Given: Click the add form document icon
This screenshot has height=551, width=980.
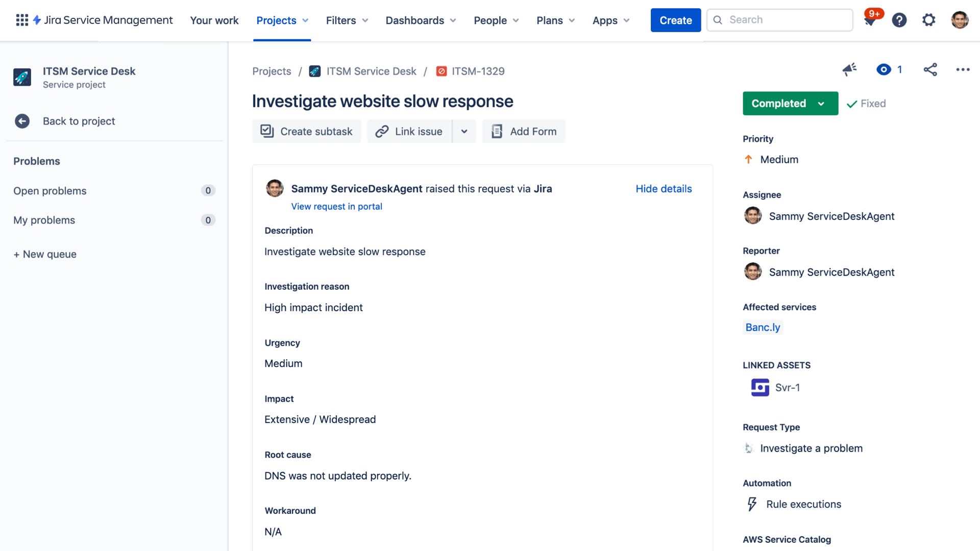Looking at the screenshot, I should point(497,131).
